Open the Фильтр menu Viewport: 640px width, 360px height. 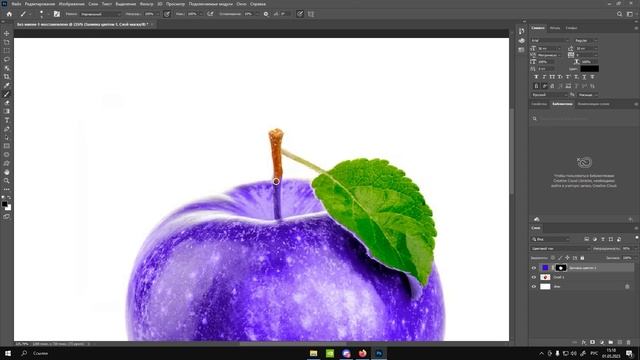[147, 4]
